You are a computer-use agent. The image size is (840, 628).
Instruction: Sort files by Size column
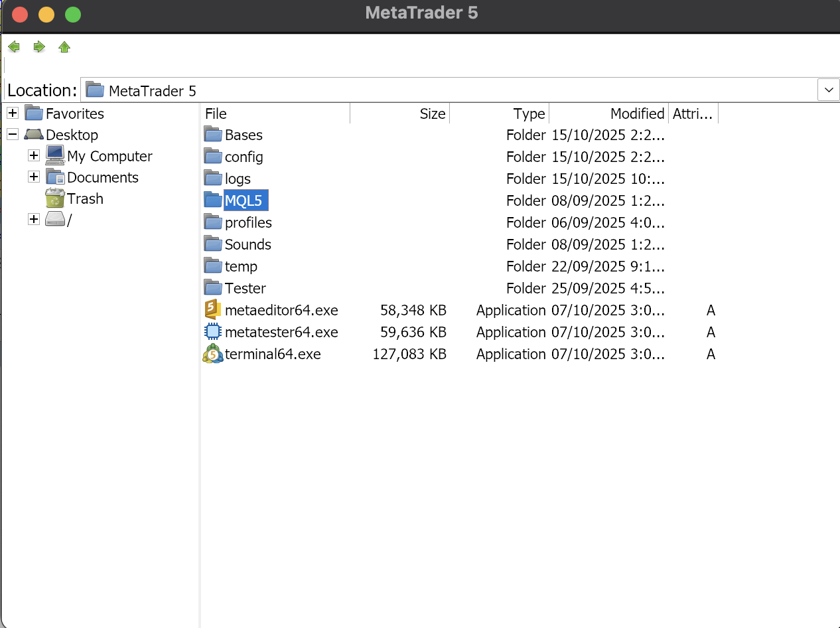[399, 114]
